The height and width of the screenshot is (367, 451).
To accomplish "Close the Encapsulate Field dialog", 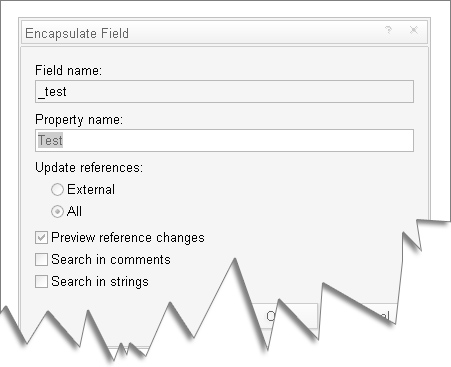I will (x=414, y=30).
